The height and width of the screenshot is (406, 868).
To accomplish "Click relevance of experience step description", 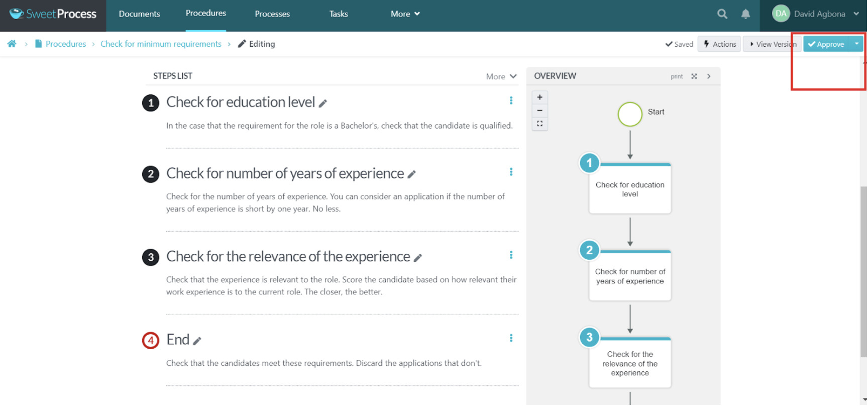I will [x=342, y=285].
